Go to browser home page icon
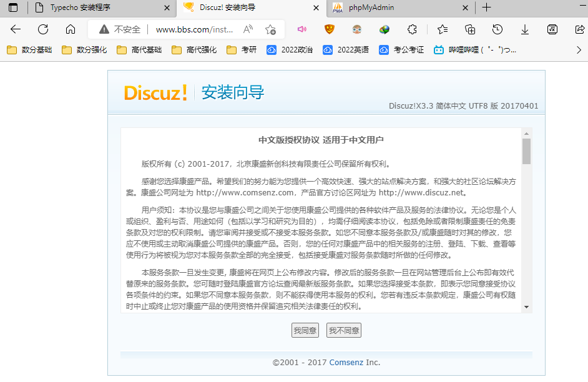 pos(71,29)
